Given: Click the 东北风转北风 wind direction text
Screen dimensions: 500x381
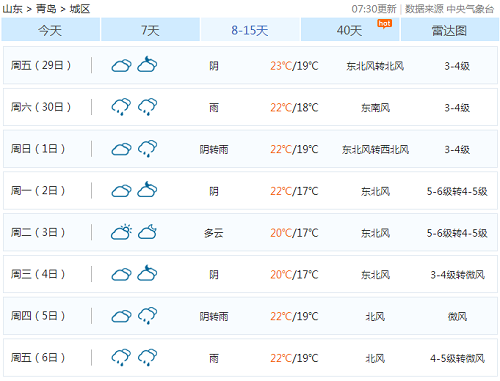Looking at the screenshot, I should click(375, 66).
